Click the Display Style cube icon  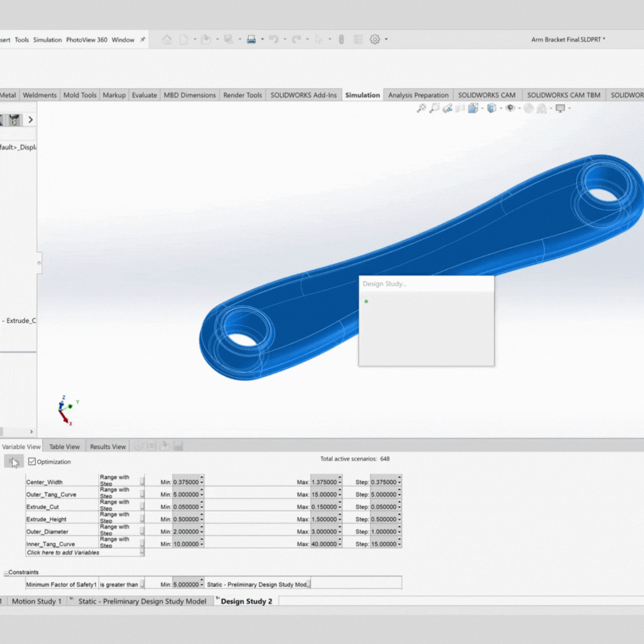coord(491,109)
